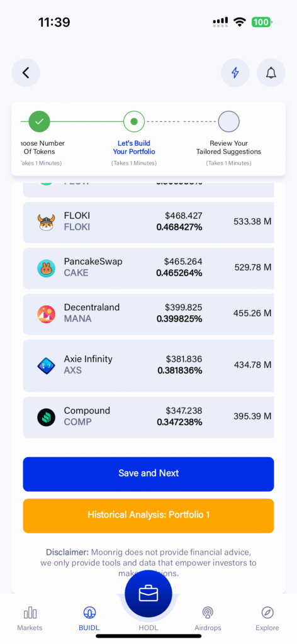Switch to the BUIDL tab
Screen dimensions: 297x644
tap(89, 619)
